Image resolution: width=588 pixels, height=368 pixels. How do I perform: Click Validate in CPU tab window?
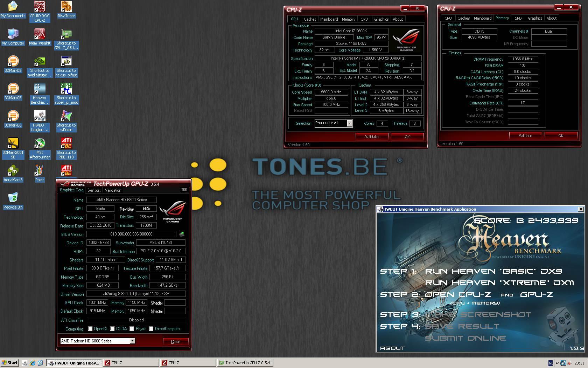point(372,137)
